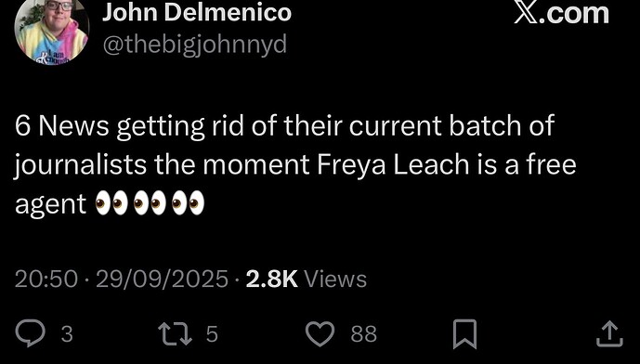This screenshot has width=640, height=364.
Task: Click the repost count 5
Action: 212,333
